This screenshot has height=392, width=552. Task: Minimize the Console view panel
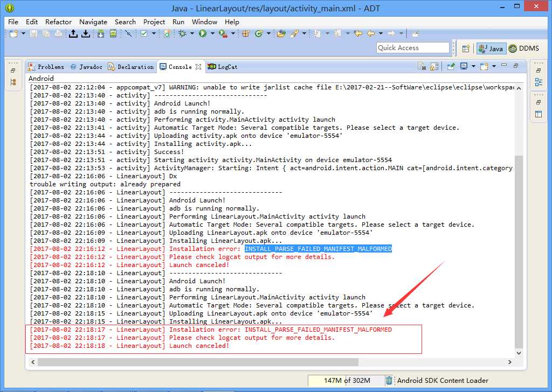[x=504, y=65]
